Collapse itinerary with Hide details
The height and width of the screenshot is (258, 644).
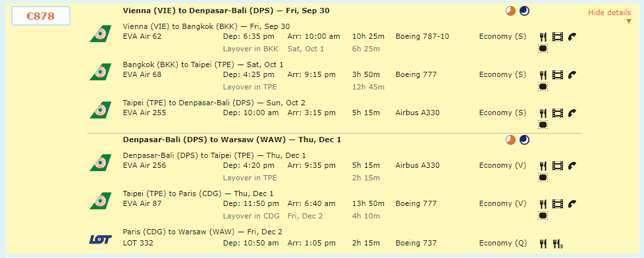(610, 13)
